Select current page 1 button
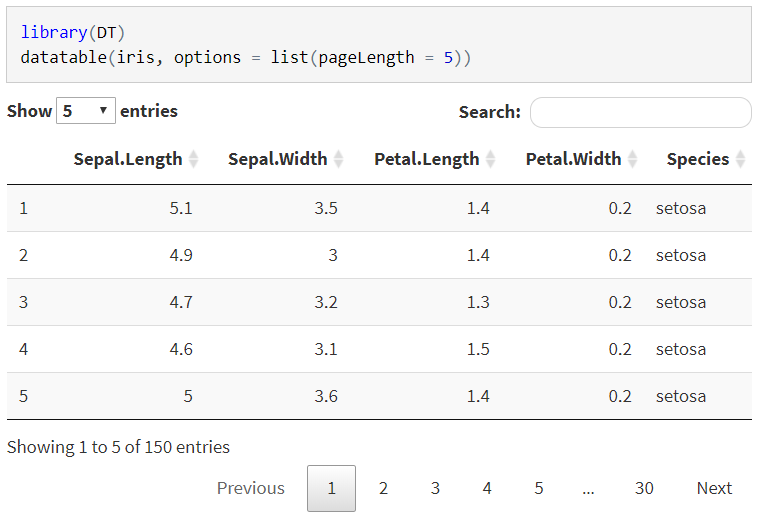 pyautogui.click(x=331, y=488)
